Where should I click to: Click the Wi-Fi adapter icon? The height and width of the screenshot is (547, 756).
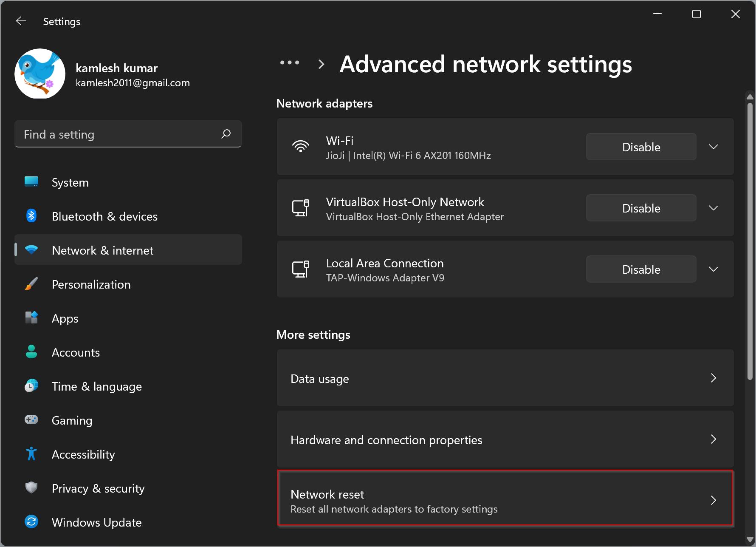pyautogui.click(x=301, y=147)
